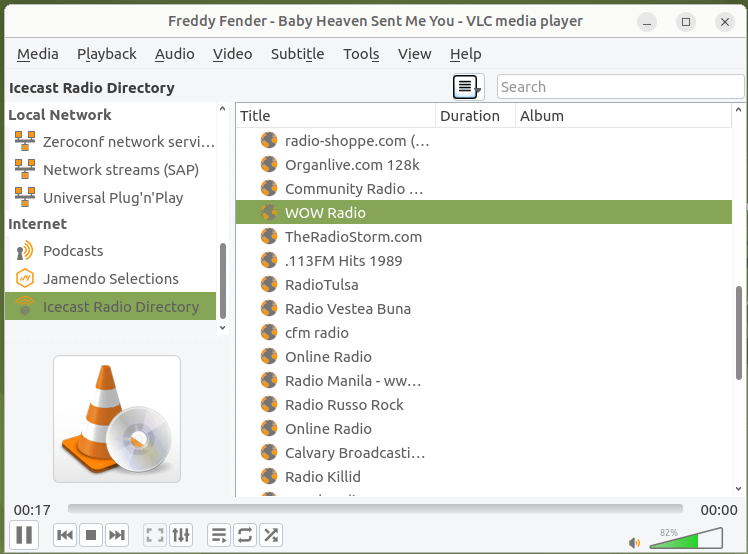Viewport: 748px width, 554px height.
Task: Sort by the Album column header
Action: 623,116
